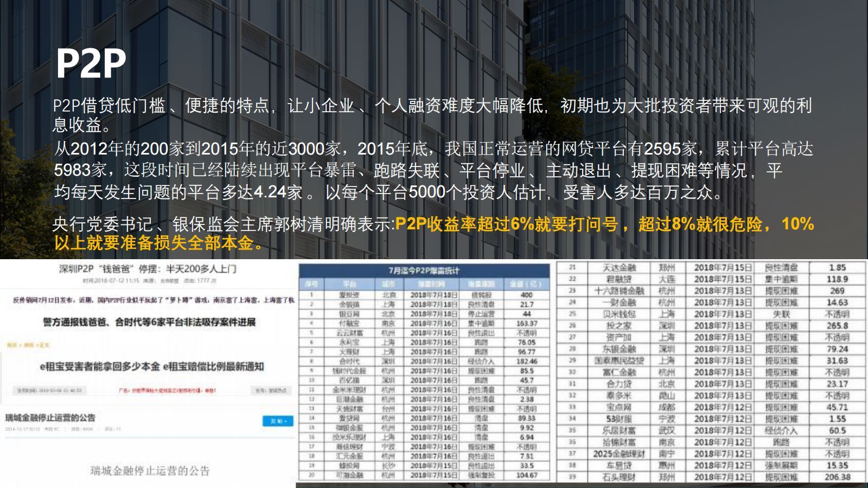Screen dimensions: 868x488
Task: Click the grey centered 瑞城金融停止运营的公告 heading
Action: tap(150, 471)
